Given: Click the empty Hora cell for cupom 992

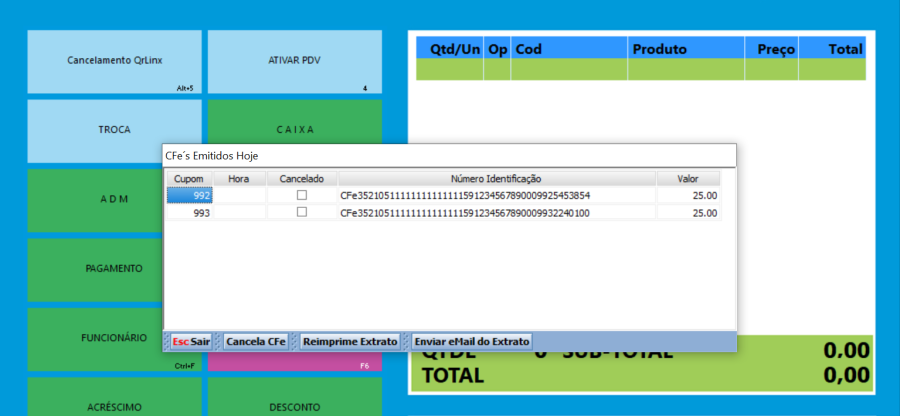Looking at the screenshot, I should [239, 196].
